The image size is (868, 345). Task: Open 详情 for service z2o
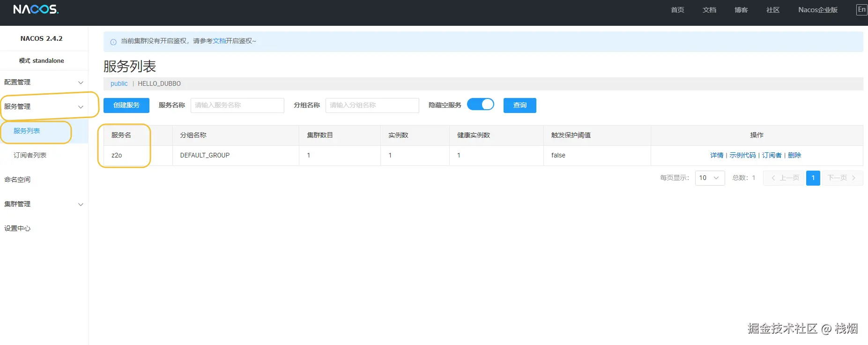coord(717,155)
